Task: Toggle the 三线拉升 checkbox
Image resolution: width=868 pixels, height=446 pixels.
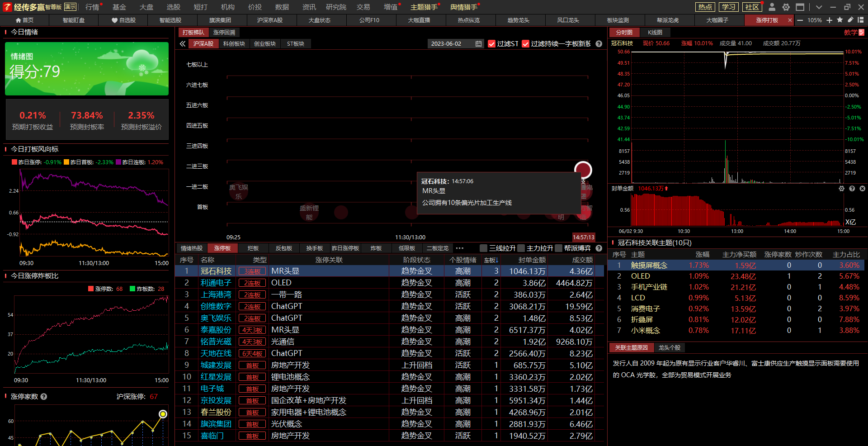Action: coord(484,248)
